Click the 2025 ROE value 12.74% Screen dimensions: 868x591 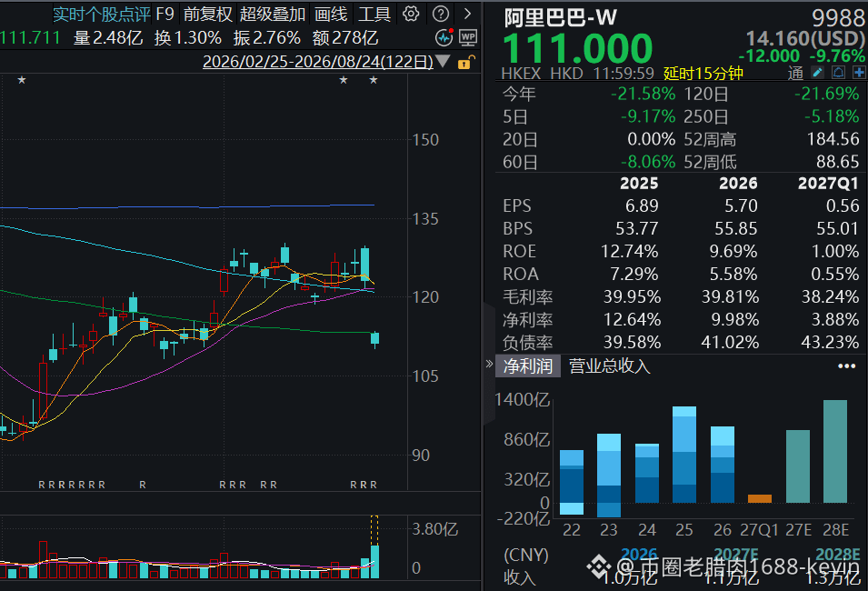(x=629, y=252)
